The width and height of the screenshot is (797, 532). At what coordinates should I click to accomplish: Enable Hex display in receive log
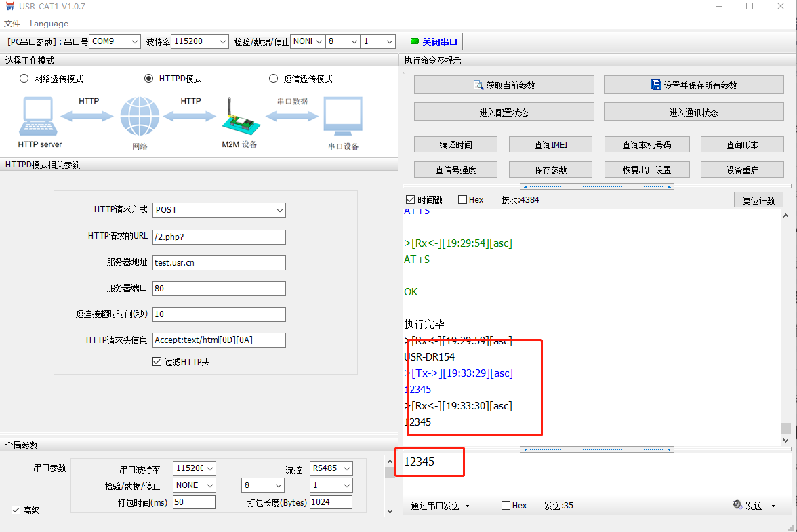coord(463,200)
